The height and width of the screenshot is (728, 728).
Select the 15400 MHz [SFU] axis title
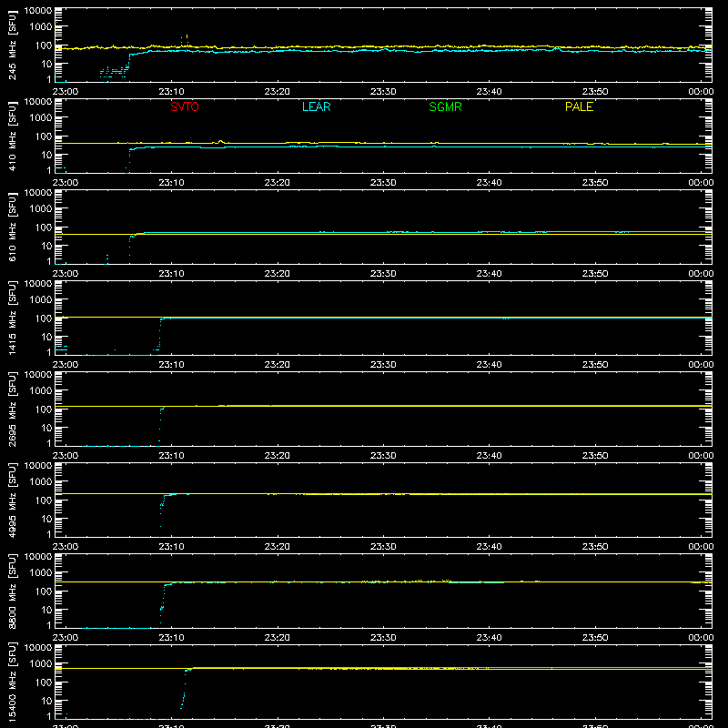(x=12, y=682)
